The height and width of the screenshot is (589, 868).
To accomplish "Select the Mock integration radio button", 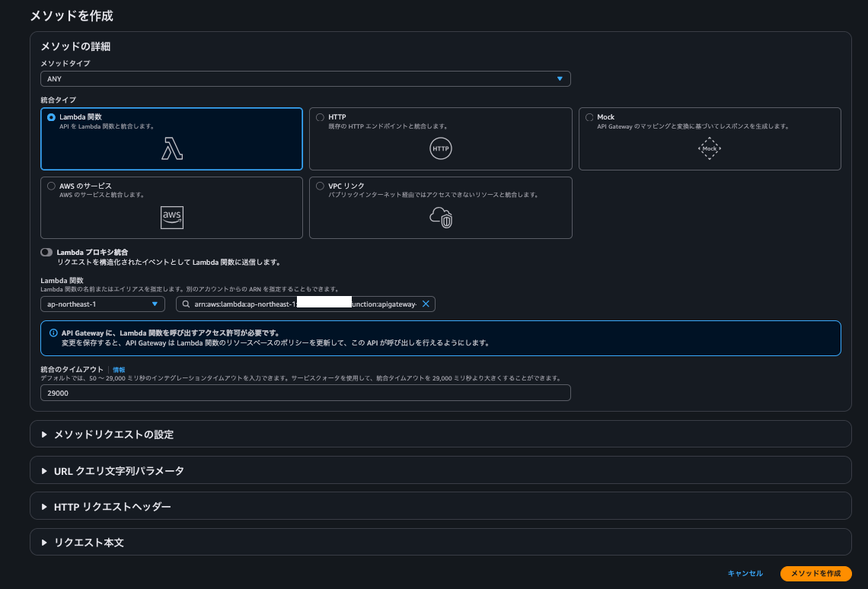I will [x=589, y=117].
